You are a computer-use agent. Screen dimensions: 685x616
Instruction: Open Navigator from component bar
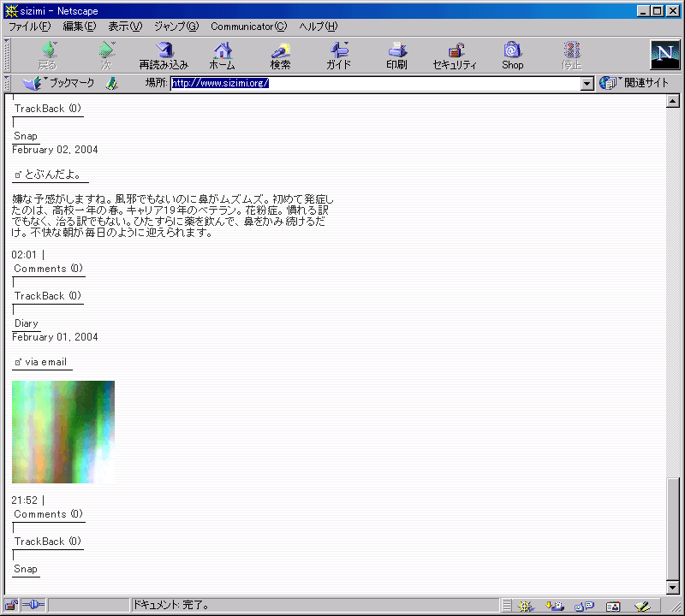point(526,606)
